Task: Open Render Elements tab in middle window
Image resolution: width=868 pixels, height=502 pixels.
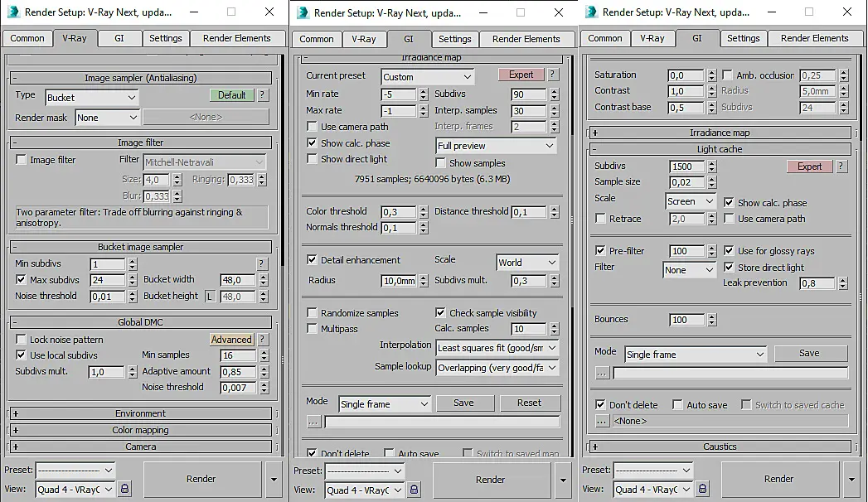Action: point(526,39)
